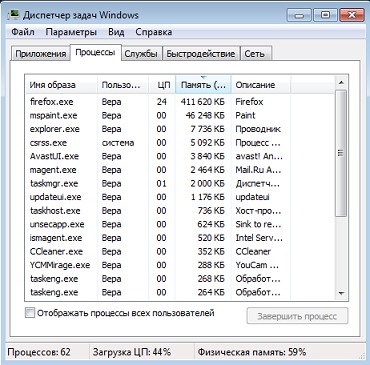Select the csrss.exe process row
The height and width of the screenshot is (365, 370).
click(180, 143)
